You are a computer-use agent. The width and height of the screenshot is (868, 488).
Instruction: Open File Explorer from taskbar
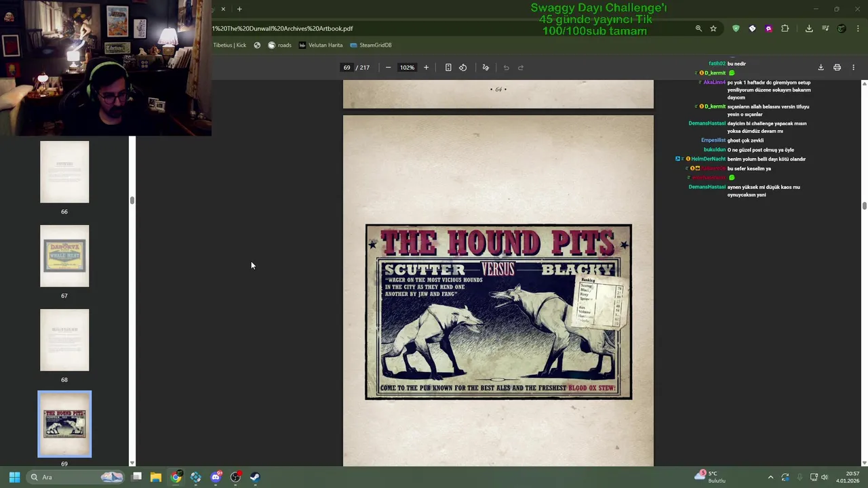click(x=156, y=477)
